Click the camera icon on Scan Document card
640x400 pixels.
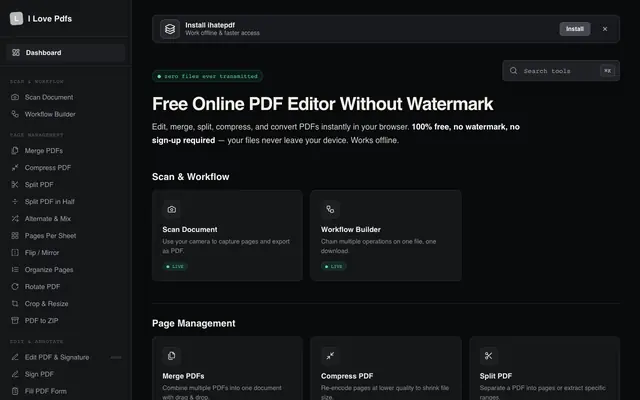[x=172, y=209]
